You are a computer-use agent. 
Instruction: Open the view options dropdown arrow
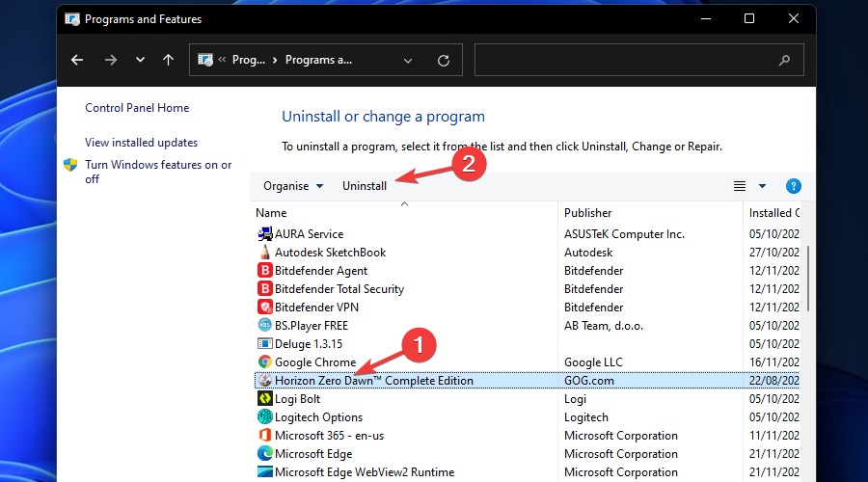tap(762, 186)
